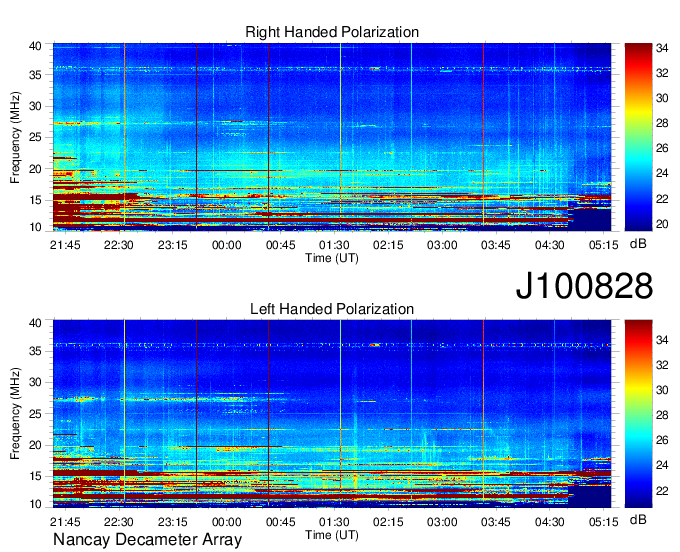This screenshot has height=552, width=680.
Task: Click the 01:30 time tick on Right Handed plot
Action: click(334, 245)
